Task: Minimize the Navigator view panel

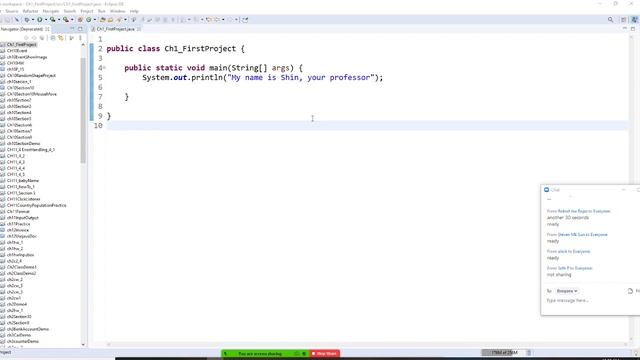Action: [x=72, y=29]
